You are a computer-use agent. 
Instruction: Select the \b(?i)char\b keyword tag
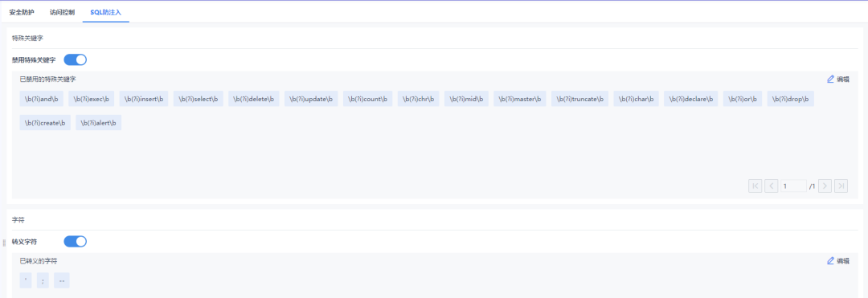636,99
